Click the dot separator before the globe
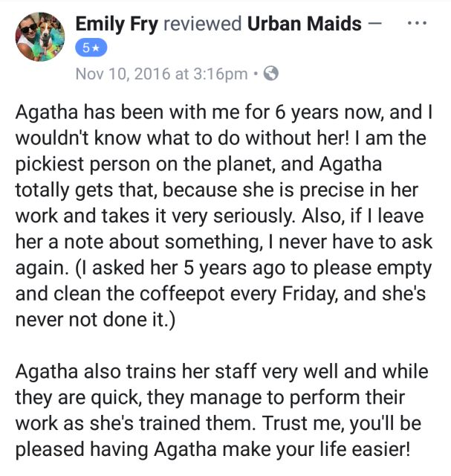Image resolution: width=451 pixels, height=476 pixels. pos(255,73)
